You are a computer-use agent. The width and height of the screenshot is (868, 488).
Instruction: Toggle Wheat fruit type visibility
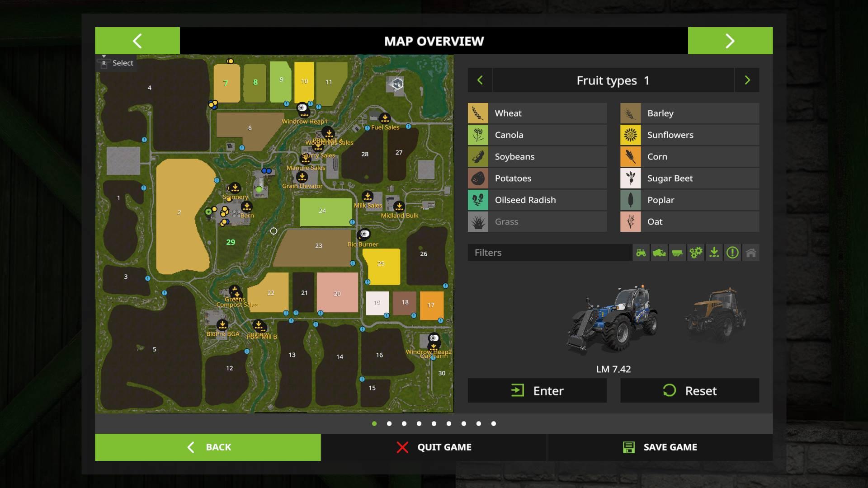(x=538, y=113)
